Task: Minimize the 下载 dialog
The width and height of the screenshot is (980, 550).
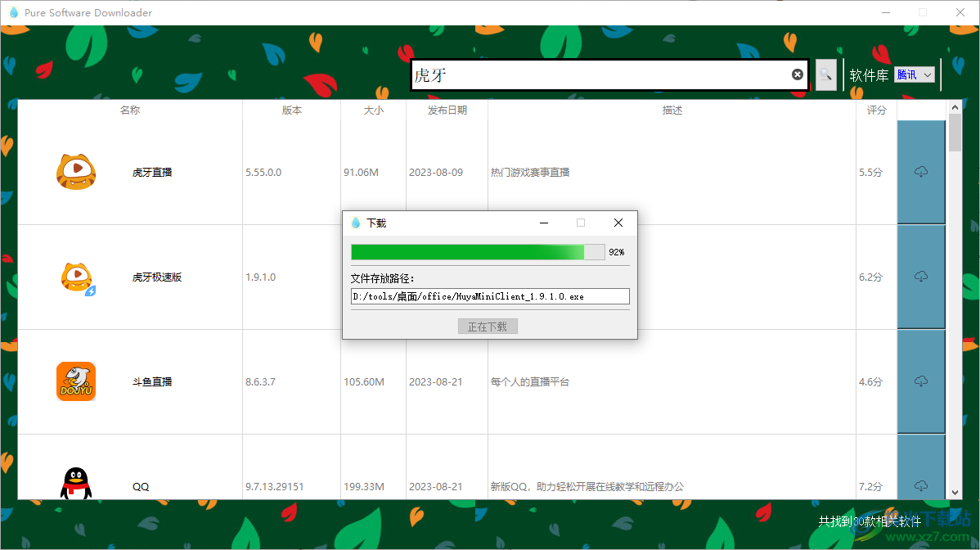Action: pos(544,223)
